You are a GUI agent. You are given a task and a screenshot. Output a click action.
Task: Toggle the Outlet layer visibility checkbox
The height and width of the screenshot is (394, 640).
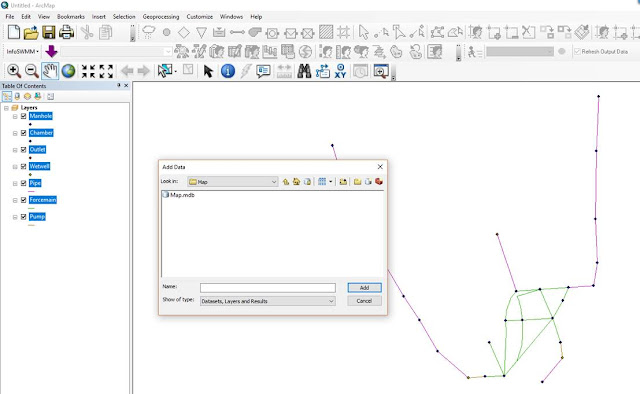tap(24, 150)
